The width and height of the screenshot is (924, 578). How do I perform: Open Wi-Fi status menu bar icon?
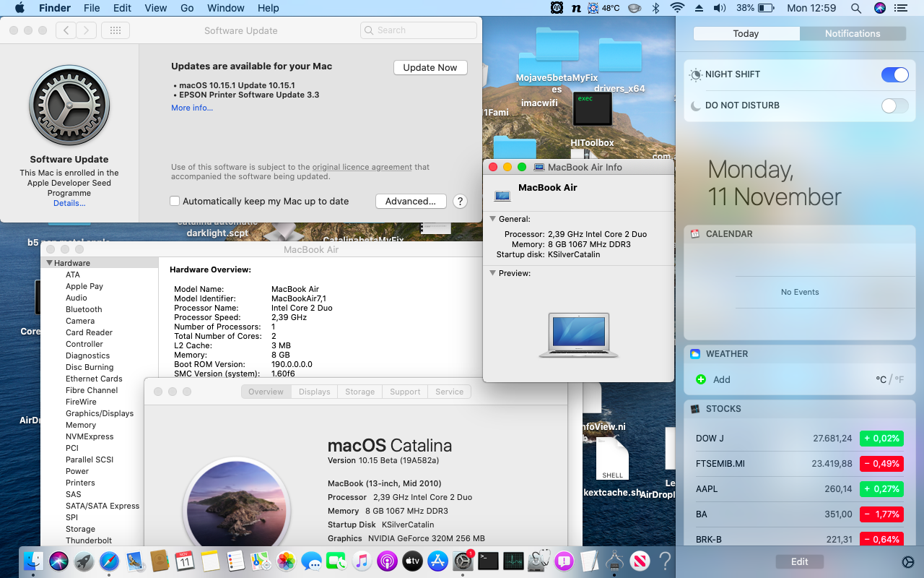(x=677, y=8)
